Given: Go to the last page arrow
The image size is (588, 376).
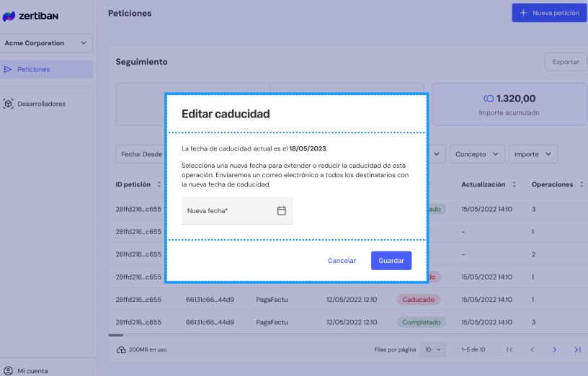Looking at the screenshot, I should point(577,349).
